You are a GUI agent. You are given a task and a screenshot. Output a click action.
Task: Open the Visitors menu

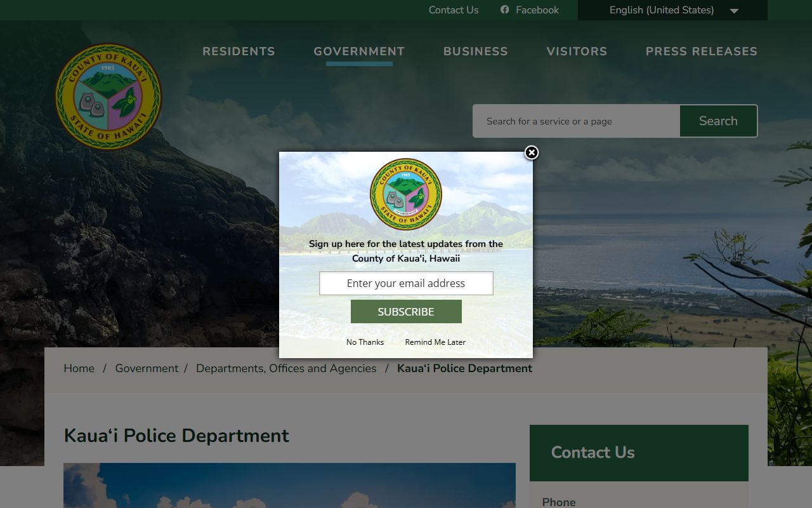pyautogui.click(x=577, y=51)
